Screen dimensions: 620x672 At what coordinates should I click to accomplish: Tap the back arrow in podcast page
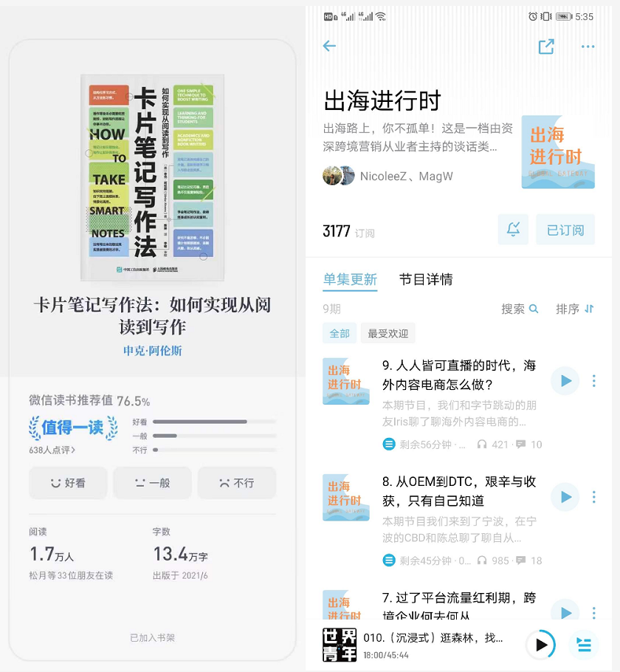pyautogui.click(x=329, y=46)
